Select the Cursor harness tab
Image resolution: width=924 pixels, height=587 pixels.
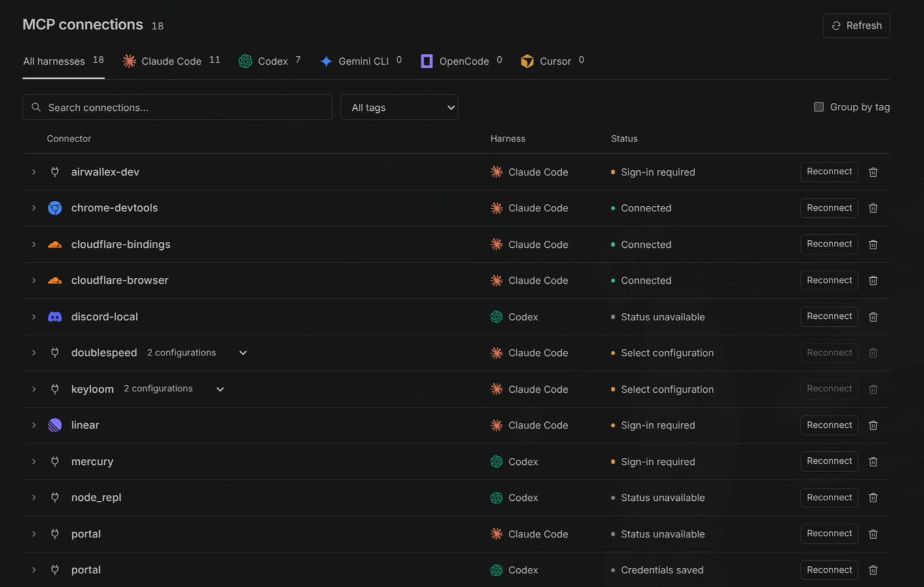click(552, 61)
